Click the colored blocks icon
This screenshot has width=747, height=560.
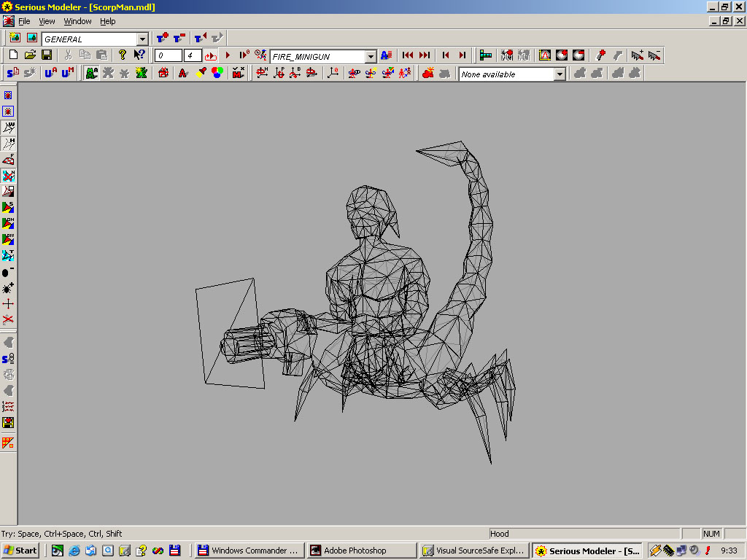(485, 55)
